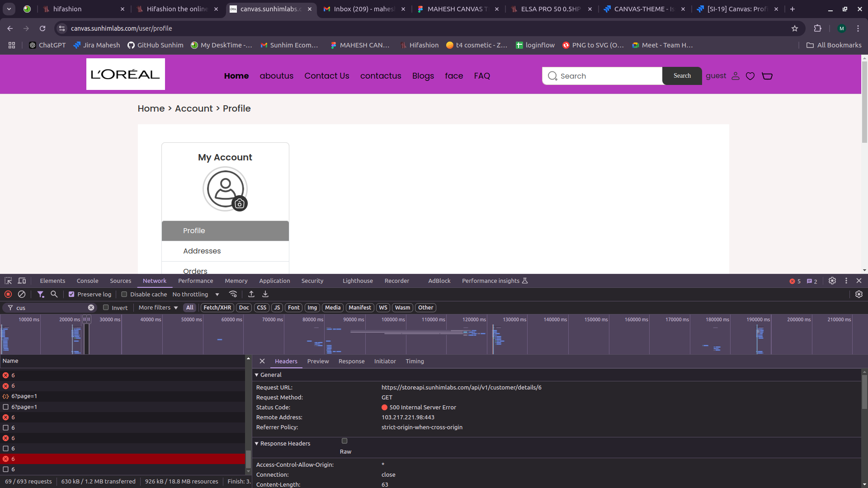Click the DevTools inspect element picker icon

pyautogui.click(x=8, y=281)
